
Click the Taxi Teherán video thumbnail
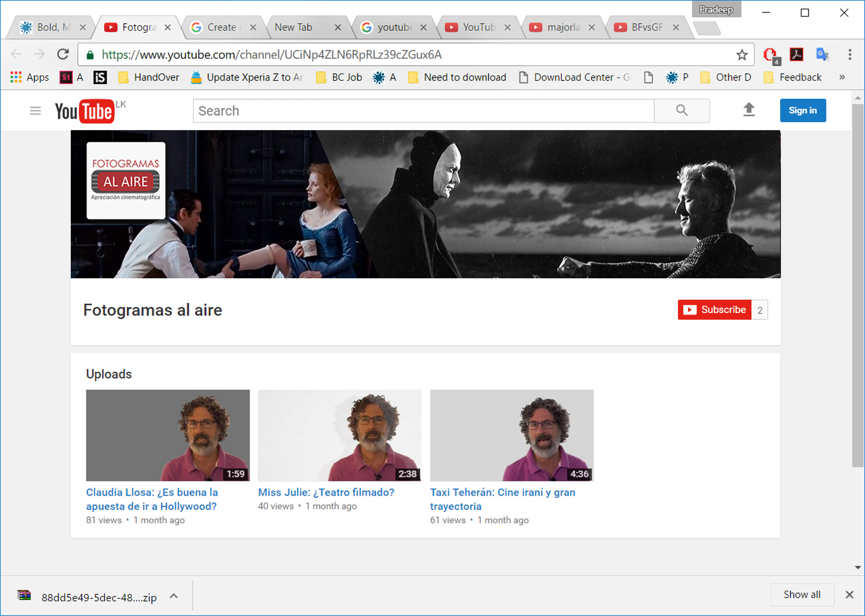click(512, 435)
